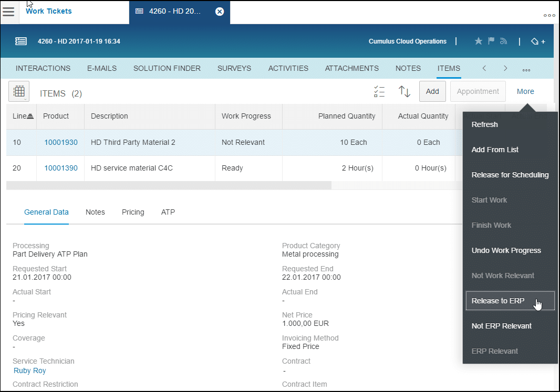Select Release to ERP menu entry
This screenshot has height=392, width=560.
[x=497, y=301]
